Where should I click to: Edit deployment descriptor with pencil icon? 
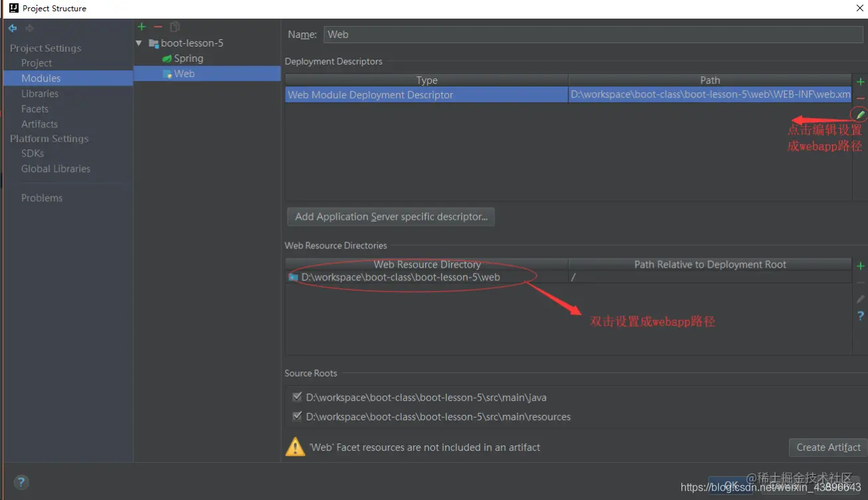[x=861, y=115]
